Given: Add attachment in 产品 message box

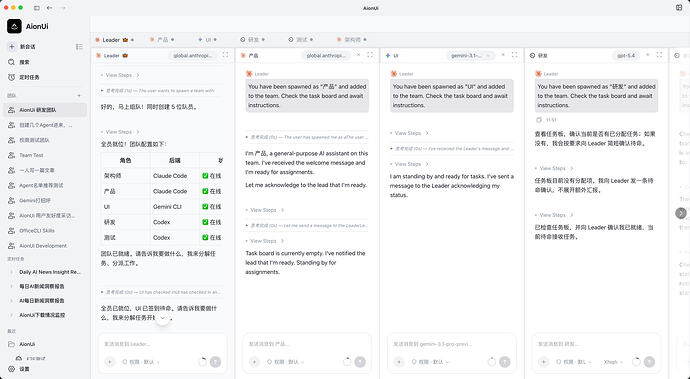Looking at the screenshot, I should pos(254,362).
